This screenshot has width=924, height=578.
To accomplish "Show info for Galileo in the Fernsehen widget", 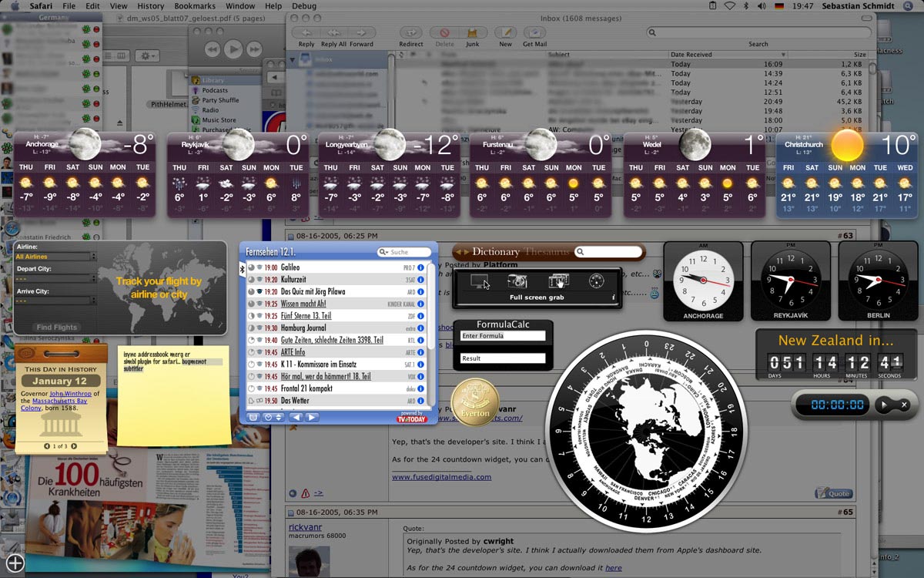I will pos(420,267).
